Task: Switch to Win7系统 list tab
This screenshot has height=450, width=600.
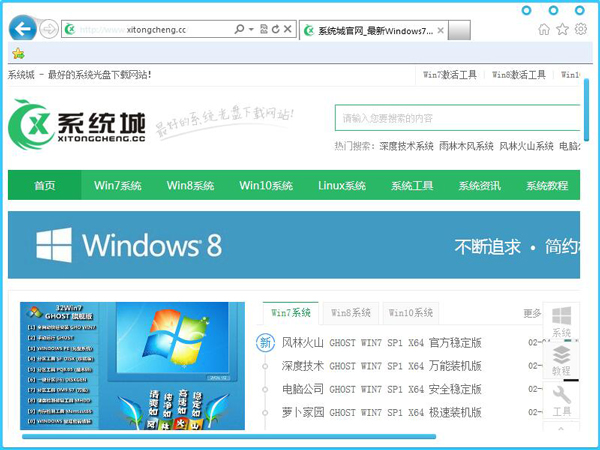Action: click(x=291, y=313)
